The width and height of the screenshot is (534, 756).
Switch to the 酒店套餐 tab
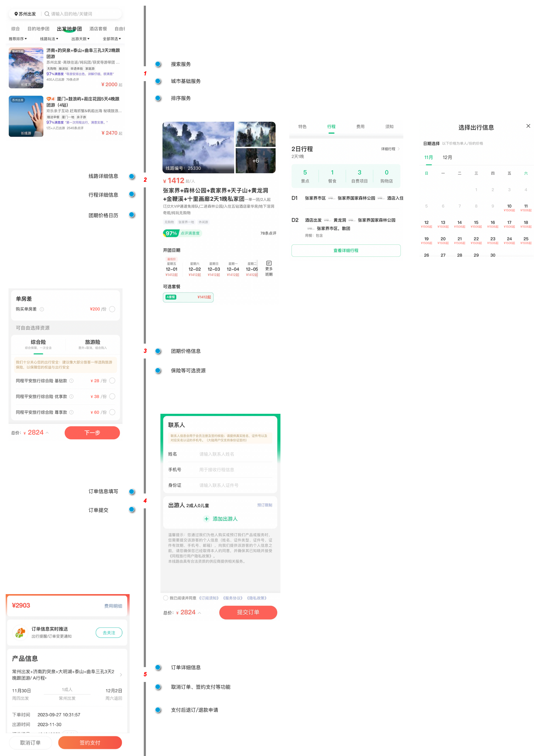point(98,29)
